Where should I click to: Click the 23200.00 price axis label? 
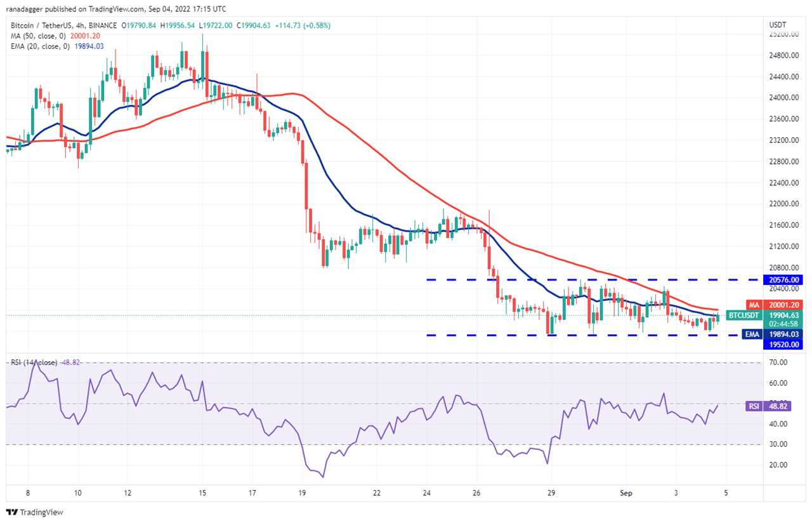pos(785,140)
